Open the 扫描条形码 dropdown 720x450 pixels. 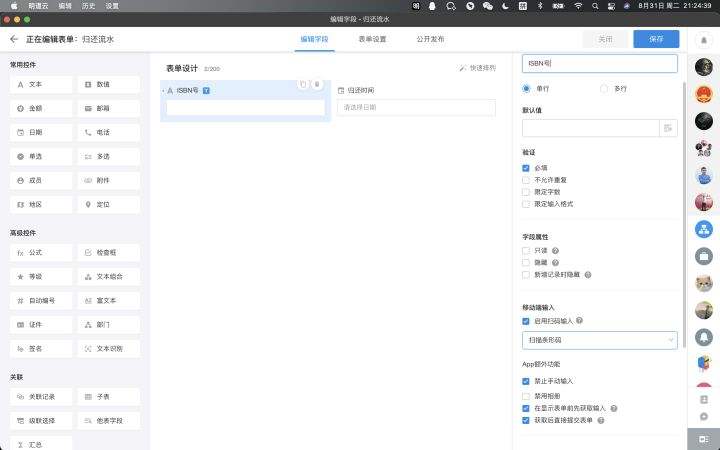pos(599,340)
